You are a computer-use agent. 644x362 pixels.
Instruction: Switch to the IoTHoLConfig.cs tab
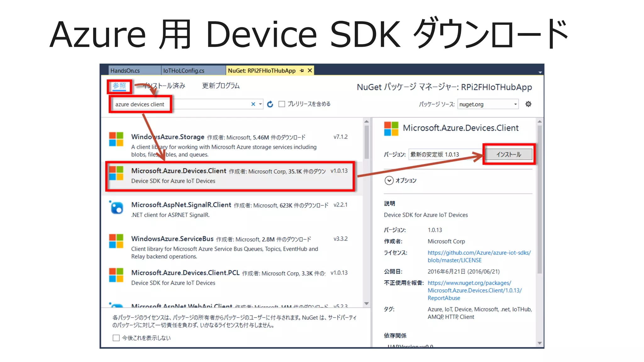193,71
